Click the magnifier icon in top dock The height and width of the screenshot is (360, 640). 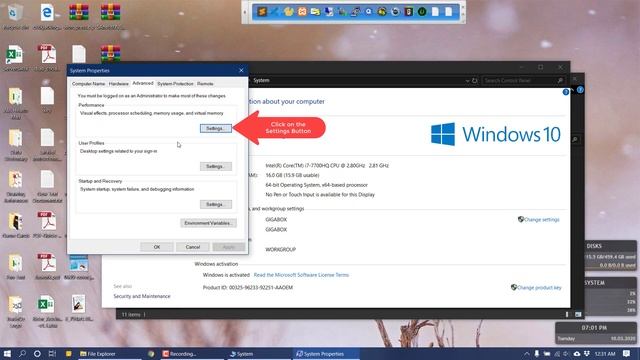click(x=369, y=11)
